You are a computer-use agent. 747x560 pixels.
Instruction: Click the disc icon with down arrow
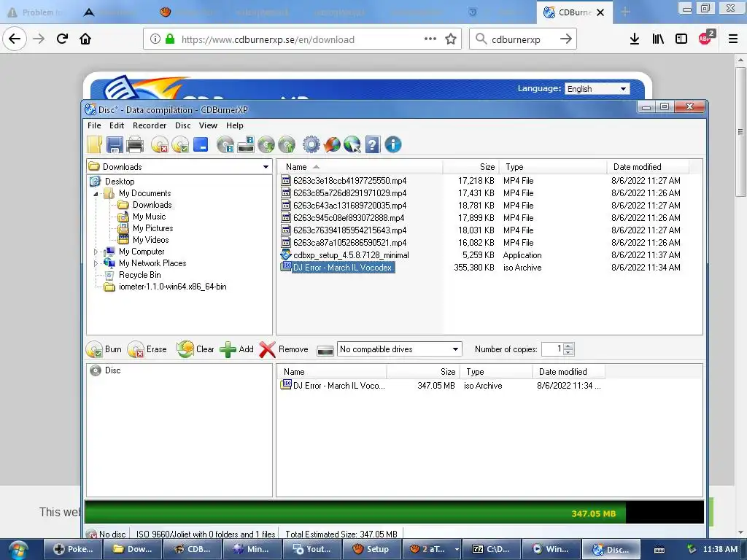266,144
